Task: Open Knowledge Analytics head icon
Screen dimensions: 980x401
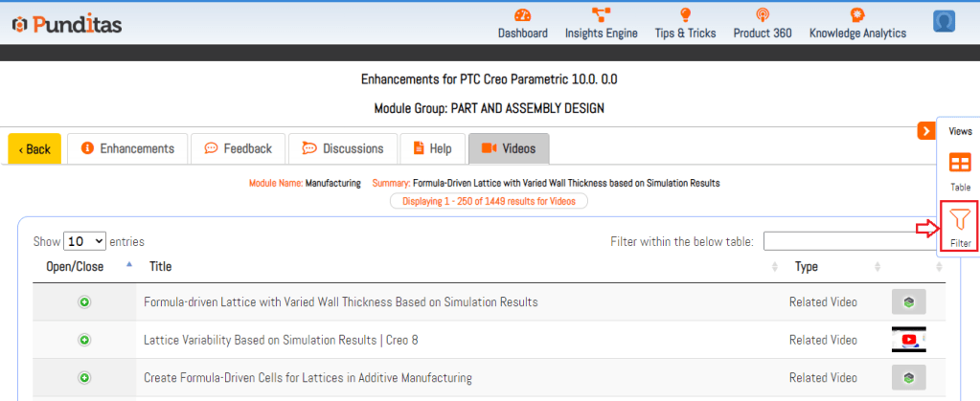Action: coord(857,15)
